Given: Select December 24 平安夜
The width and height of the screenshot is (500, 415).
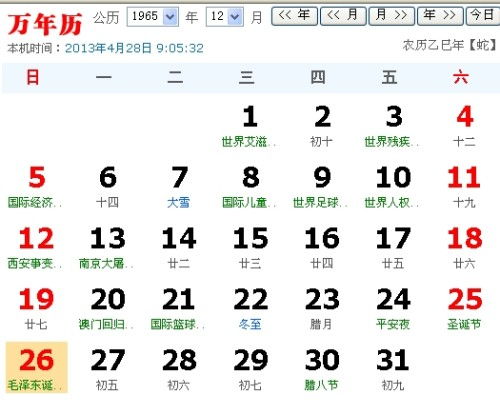Looking at the screenshot, I should (393, 308).
